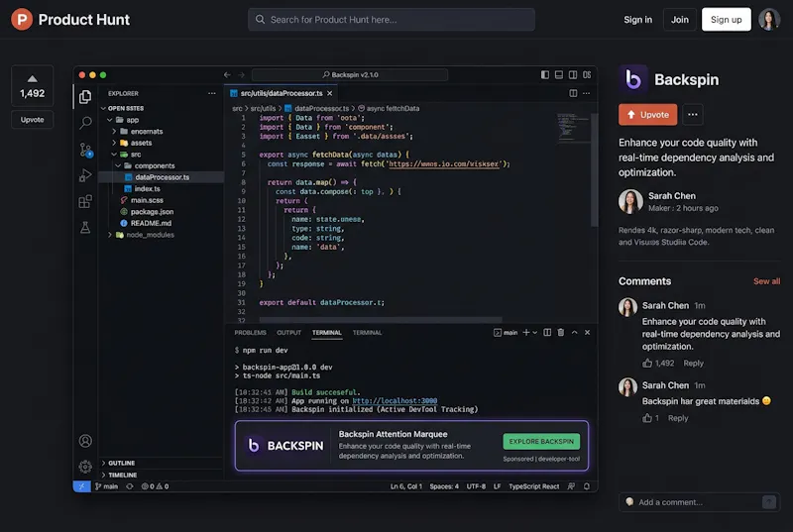This screenshot has height=532, width=793.
Task: Click TypeScript React language mode in the status bar
Action: [533, 486]
